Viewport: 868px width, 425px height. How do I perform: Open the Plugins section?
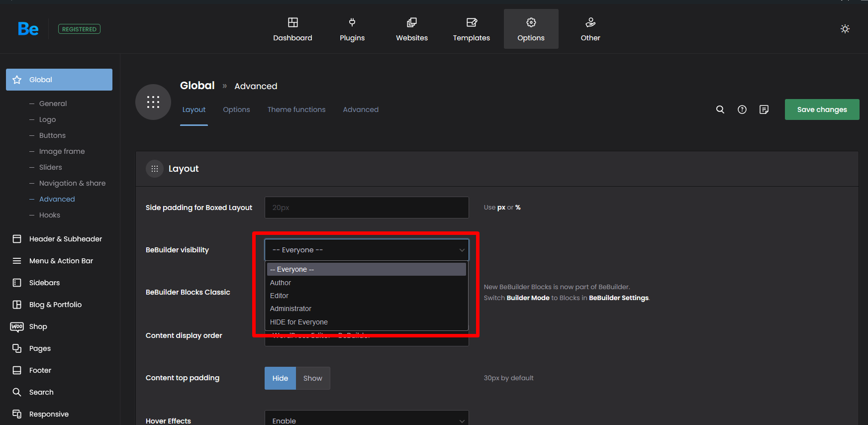coord(352,29)
